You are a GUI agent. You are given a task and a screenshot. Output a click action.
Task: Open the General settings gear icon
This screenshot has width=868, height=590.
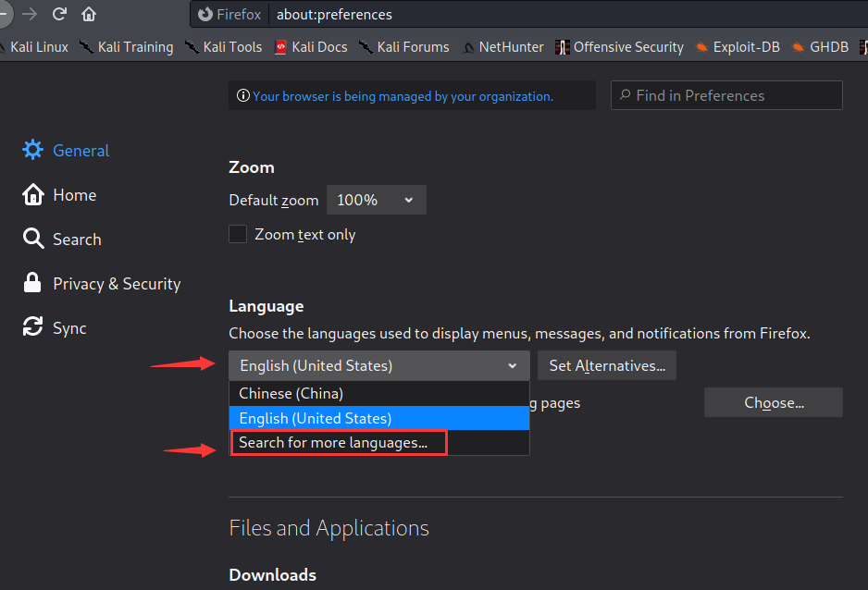[x=33, y=150]
